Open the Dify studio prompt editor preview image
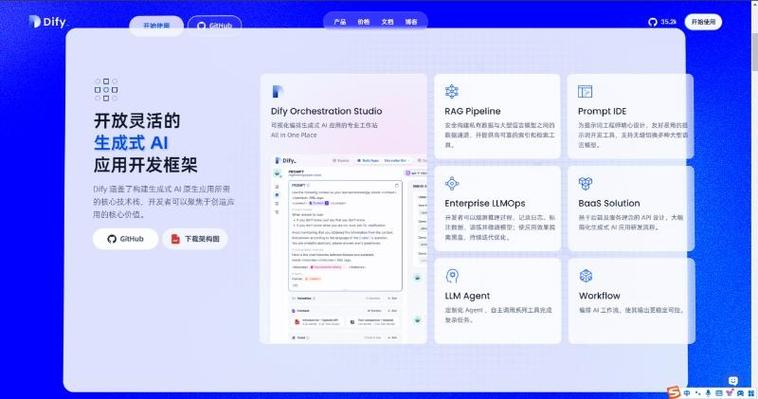This screenshot has height=399, width=758. tap(348, 248)
